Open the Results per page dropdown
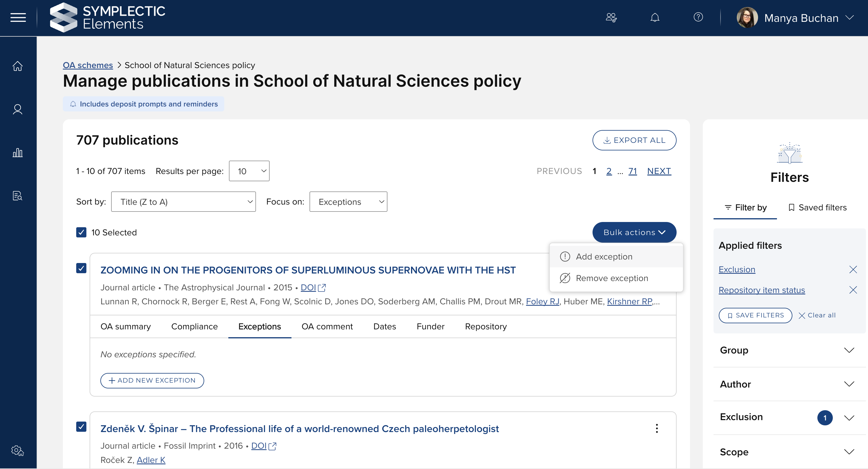 pyautogui.click(x=249, y=171)
